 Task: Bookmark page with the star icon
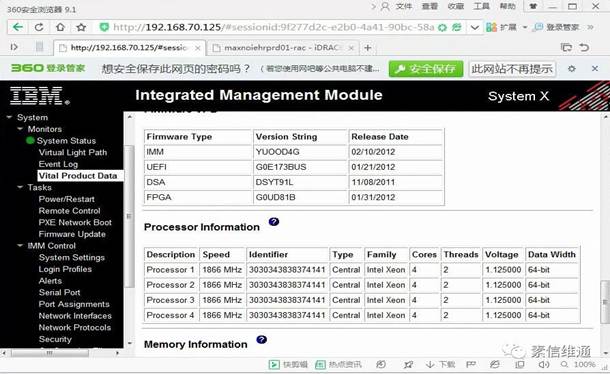[x=81, y=27]
